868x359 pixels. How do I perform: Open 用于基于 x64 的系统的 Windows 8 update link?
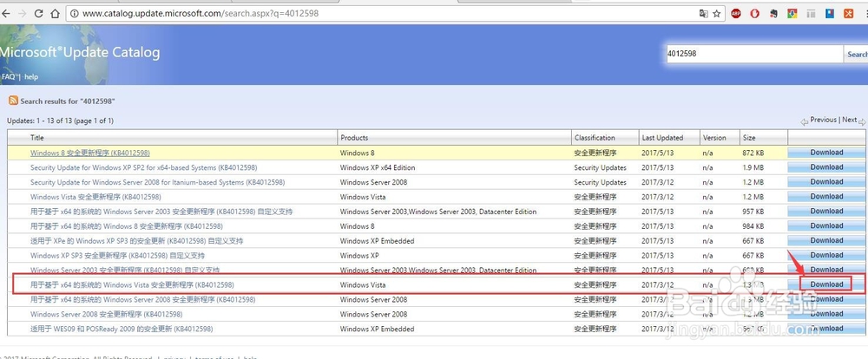coord(126,226)
